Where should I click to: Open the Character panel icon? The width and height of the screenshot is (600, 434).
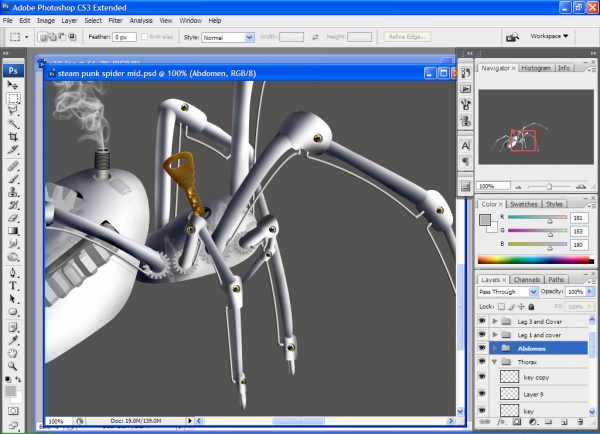click(x=465, y=146)
